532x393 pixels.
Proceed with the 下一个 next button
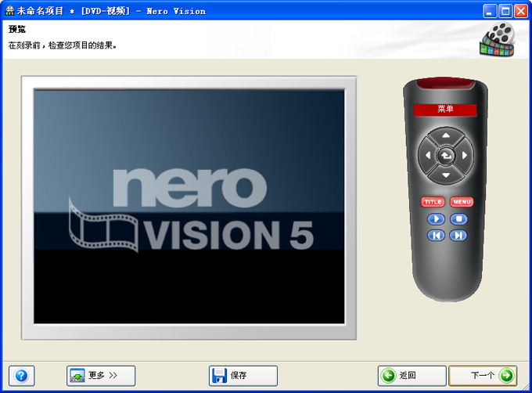click(x=483, y=376)
